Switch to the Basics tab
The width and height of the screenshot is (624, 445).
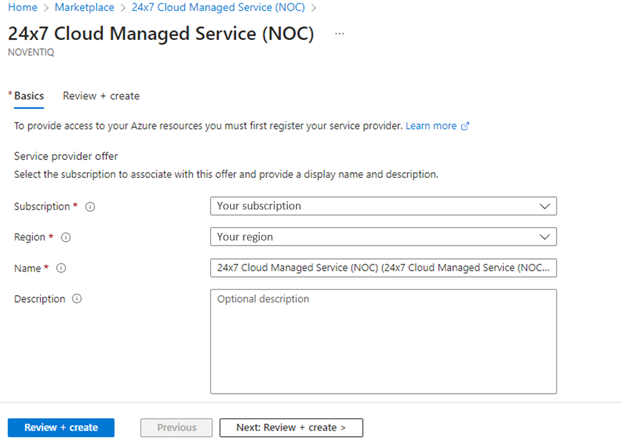28,96
